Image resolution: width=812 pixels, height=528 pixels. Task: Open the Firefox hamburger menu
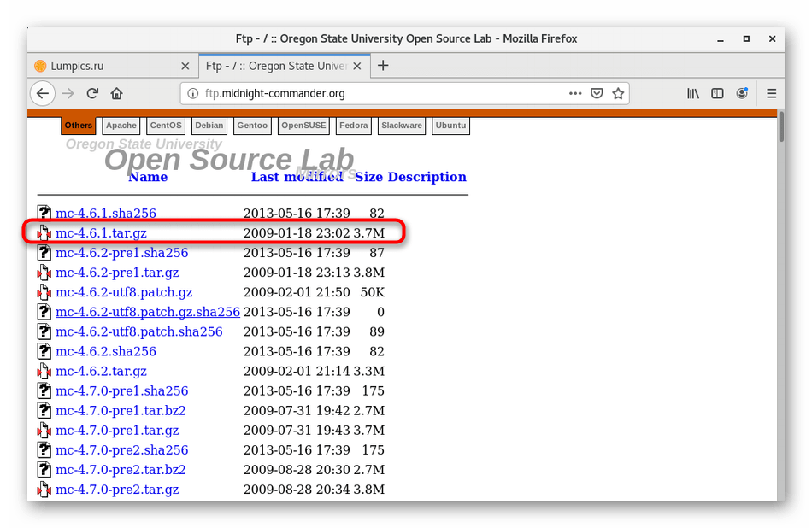coord(771,93)
